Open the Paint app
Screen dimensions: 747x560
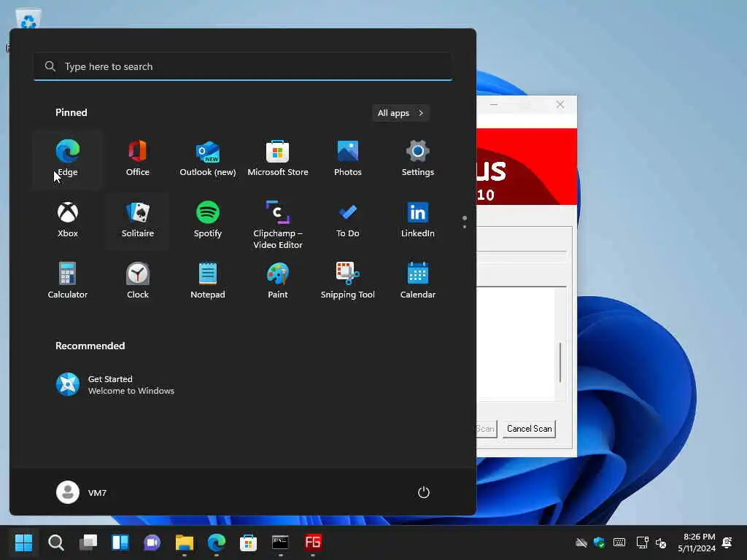(x=278, y=282)
